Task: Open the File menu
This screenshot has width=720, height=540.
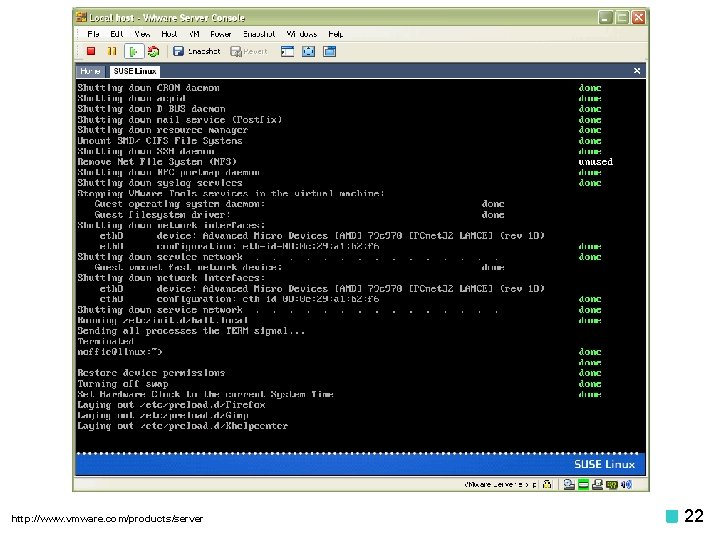Action: [x=93, y=34]
